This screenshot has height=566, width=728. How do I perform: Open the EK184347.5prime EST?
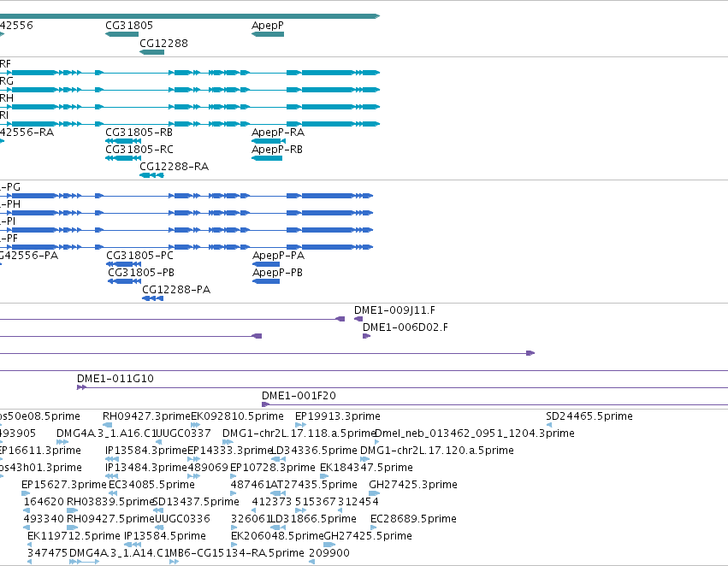pyautogui.click(x=366, y=468)
